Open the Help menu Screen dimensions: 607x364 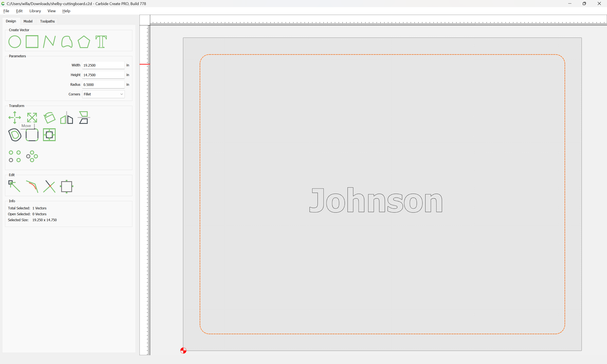pyautogui.click(x=66, y=11)
